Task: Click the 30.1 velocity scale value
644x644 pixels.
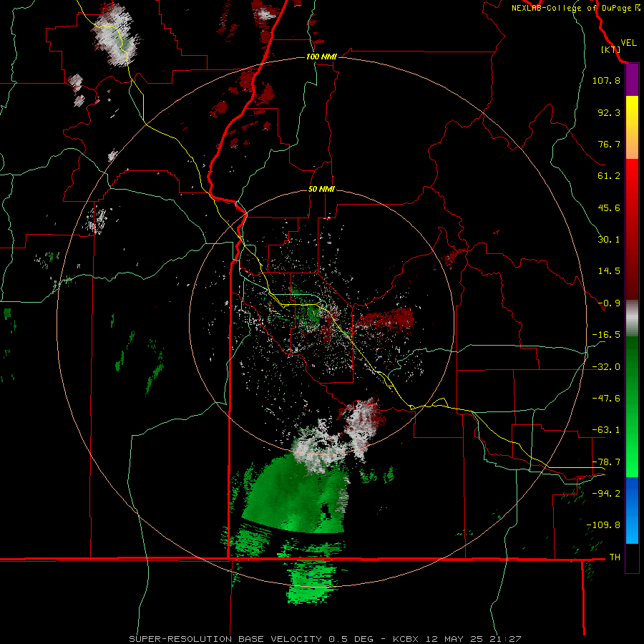Action: [x=609, y=240]
